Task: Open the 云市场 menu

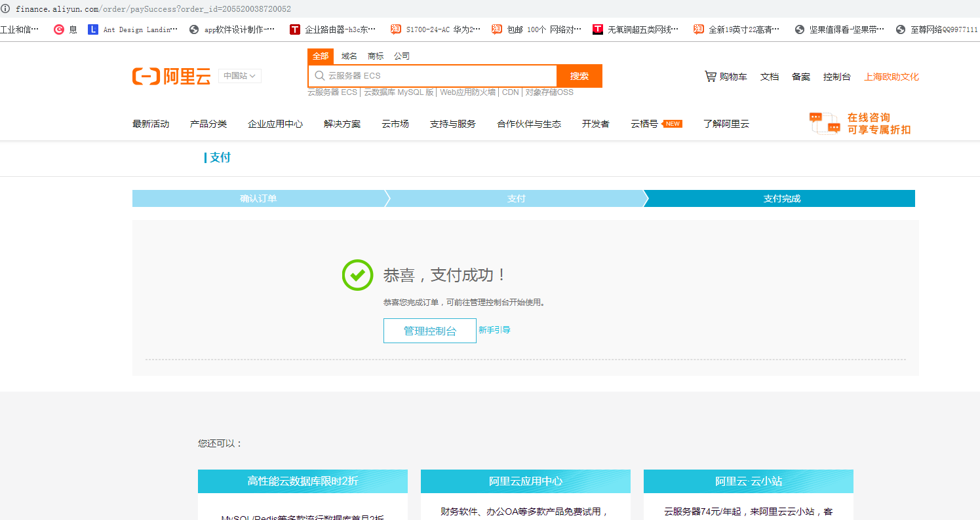Action: coord(395,124)
